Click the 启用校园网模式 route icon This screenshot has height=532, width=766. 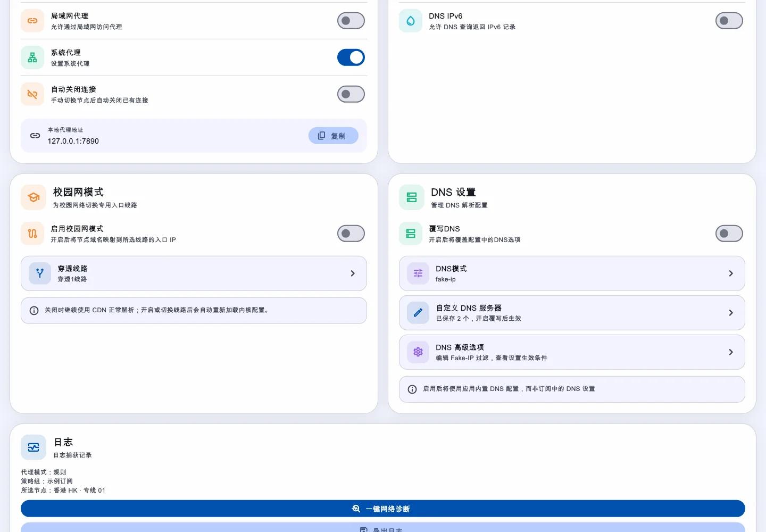tap(32, 234)
